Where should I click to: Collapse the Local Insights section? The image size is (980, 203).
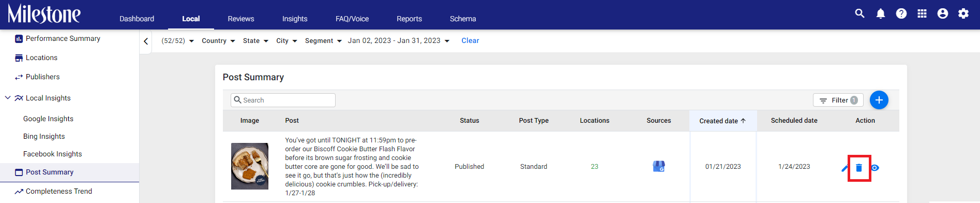coord(8,97)
